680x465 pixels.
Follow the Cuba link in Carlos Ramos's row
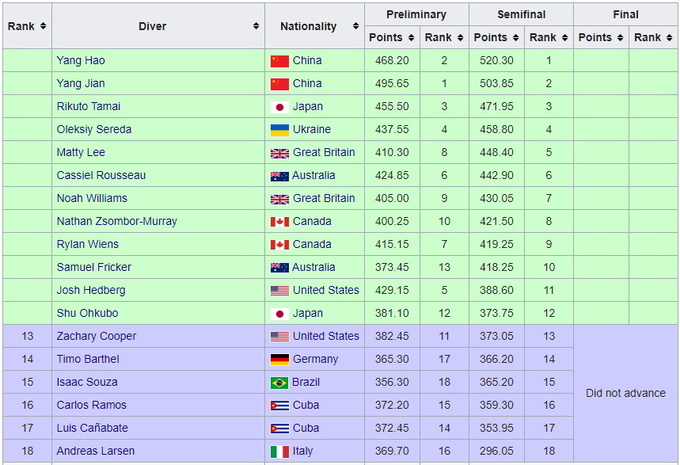pyautogui.click(x=307, y=406)
